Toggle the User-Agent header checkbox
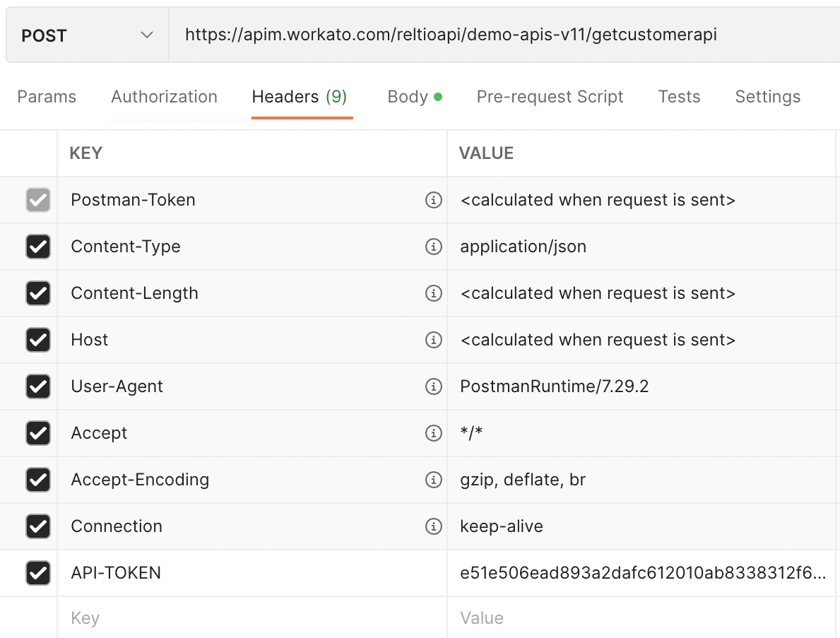 [38, 386]
